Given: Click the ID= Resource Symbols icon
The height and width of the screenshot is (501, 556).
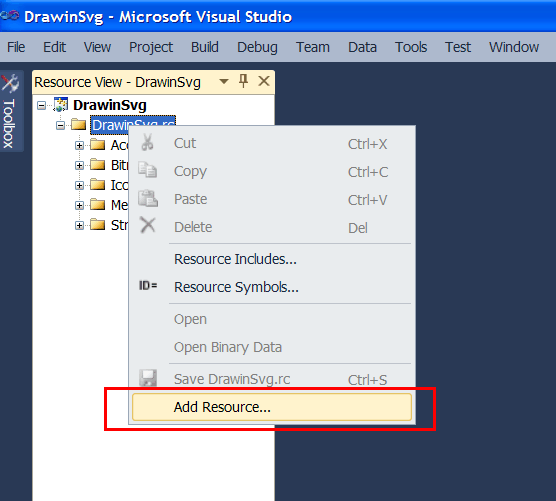Looking at the screenshot, I should (148, 285).
